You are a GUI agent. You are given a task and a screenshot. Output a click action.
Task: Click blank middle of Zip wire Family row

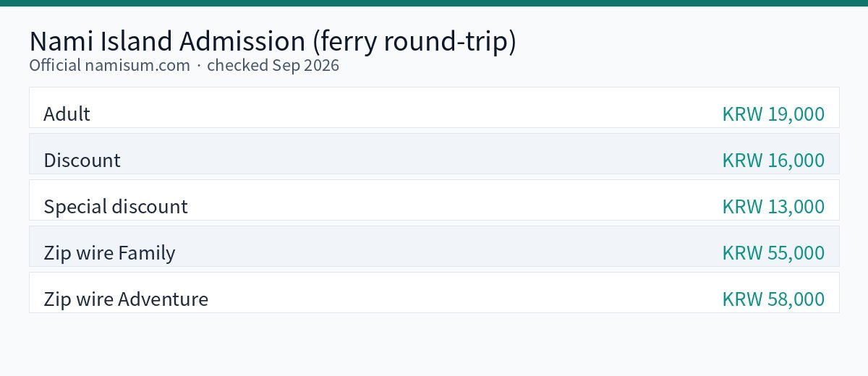pyautogui.click(x=434, y=247)
